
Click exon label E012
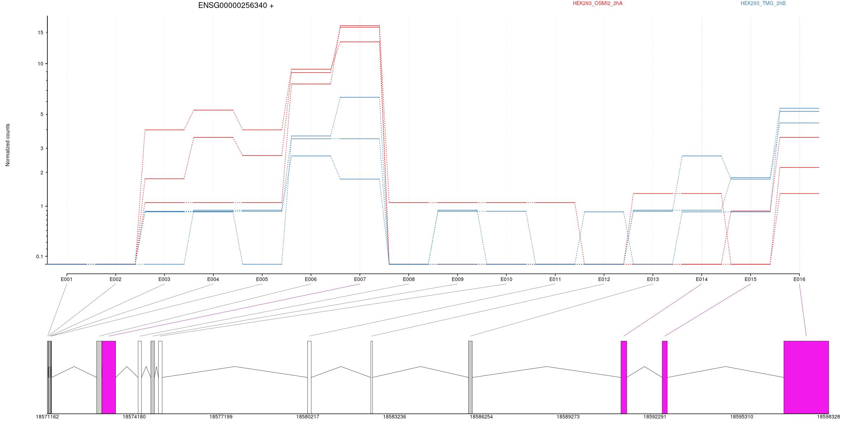coord(604,279)
